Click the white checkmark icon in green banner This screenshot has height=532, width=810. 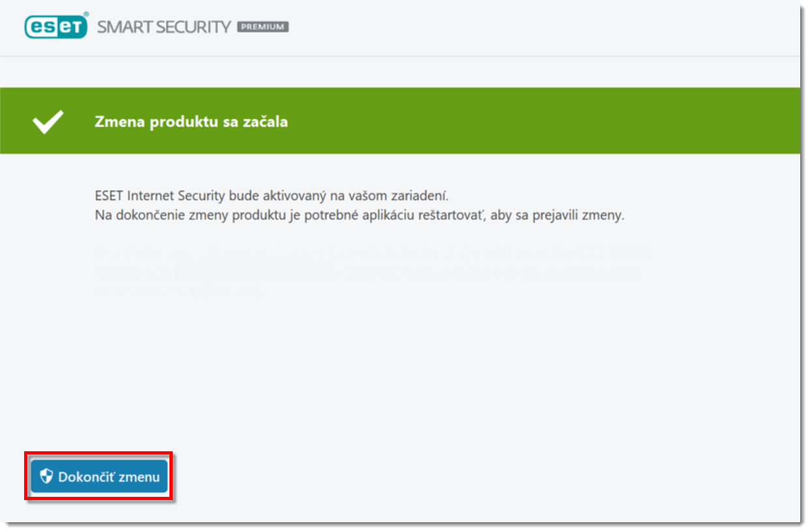(48, 122)
